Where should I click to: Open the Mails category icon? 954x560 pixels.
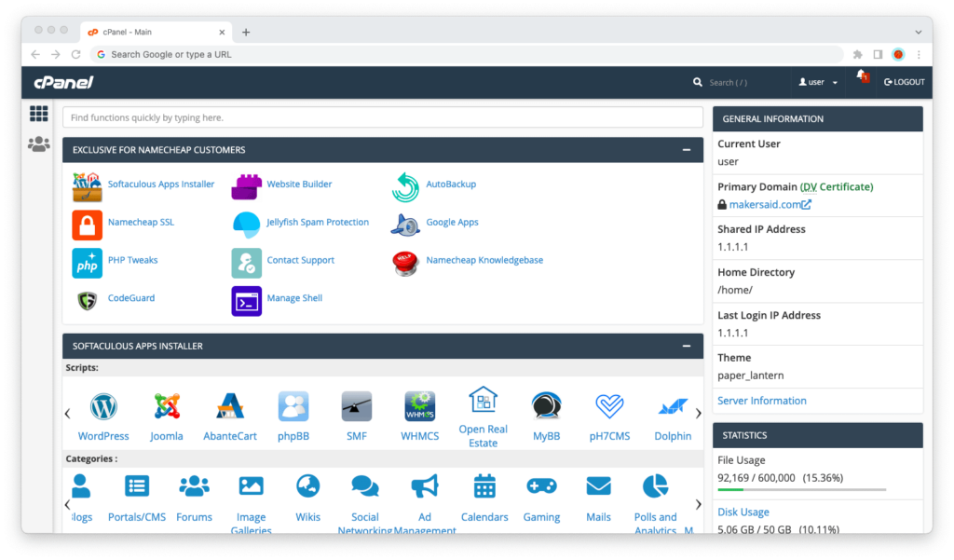pos(599,486)
